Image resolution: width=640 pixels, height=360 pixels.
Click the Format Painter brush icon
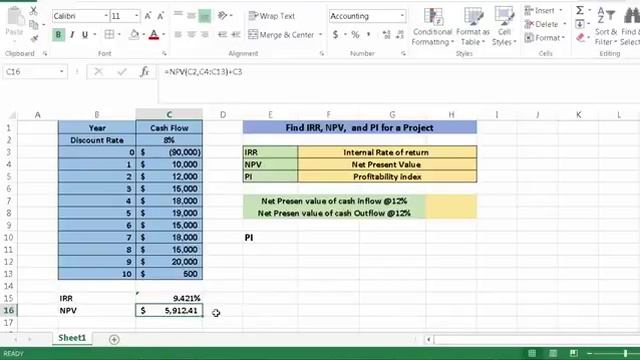point(34,39)
